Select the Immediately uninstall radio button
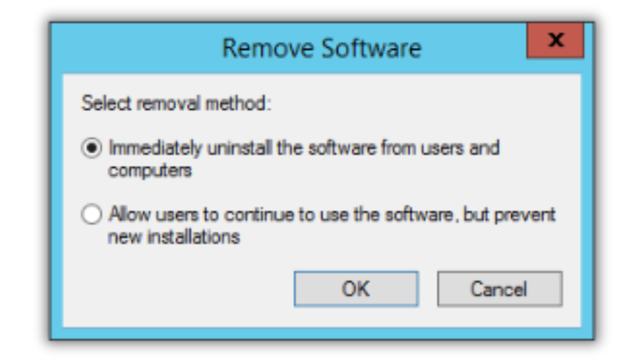Viewport: 644px width, 362px height. (92, 148)
